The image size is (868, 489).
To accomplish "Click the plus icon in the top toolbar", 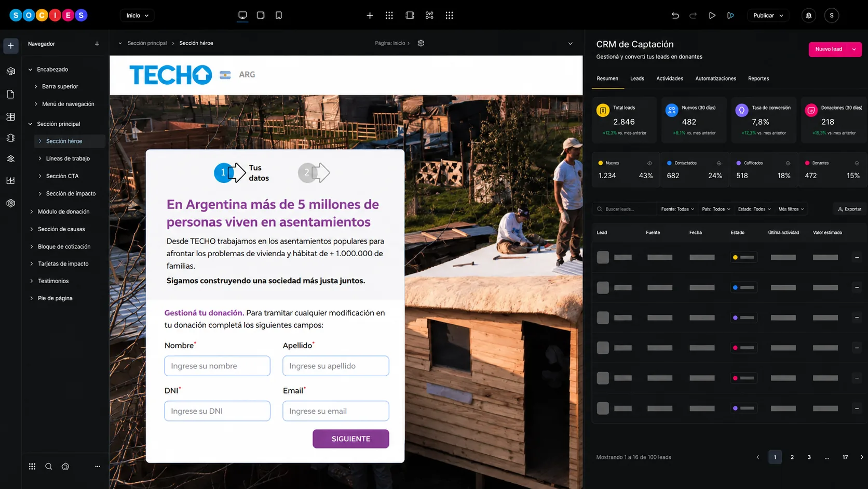I will coord(370,16).
